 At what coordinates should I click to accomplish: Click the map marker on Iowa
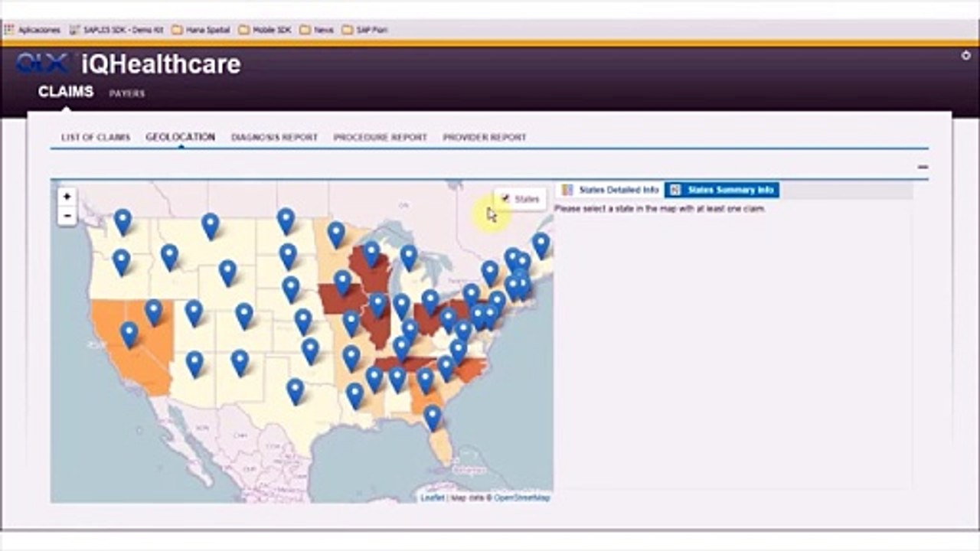click(x=342, y=282)
